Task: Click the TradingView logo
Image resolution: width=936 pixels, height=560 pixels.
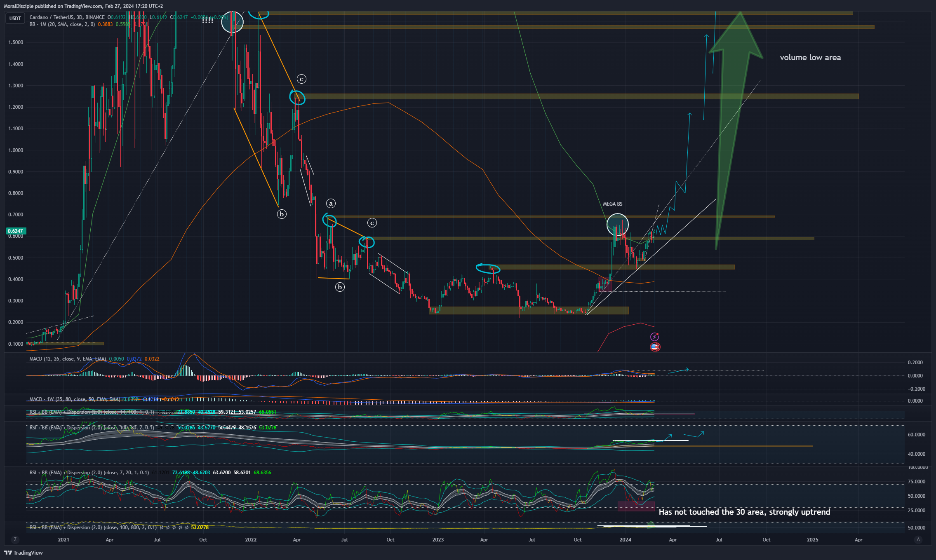Action: coord(24,553)
